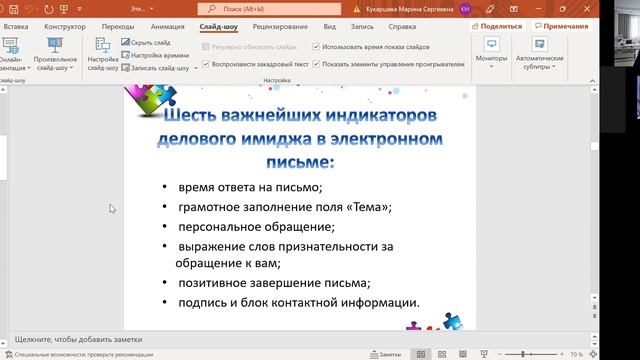Expand Записать слайд-шоу dropdown arrow

point(196,68)
